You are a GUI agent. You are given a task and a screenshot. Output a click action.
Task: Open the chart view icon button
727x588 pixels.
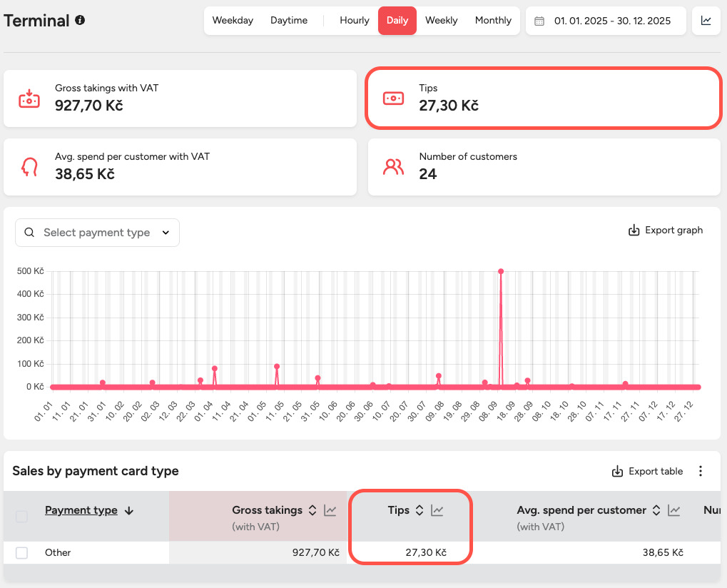coord(706,21)
